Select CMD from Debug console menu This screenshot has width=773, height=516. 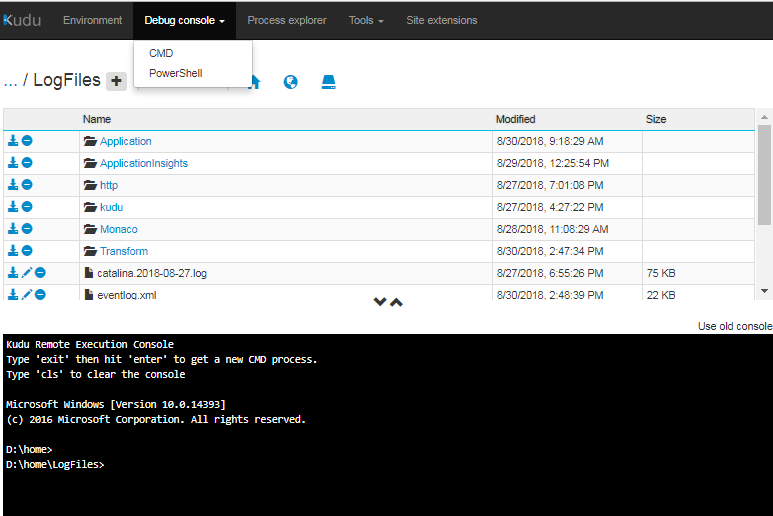[161, 53]
